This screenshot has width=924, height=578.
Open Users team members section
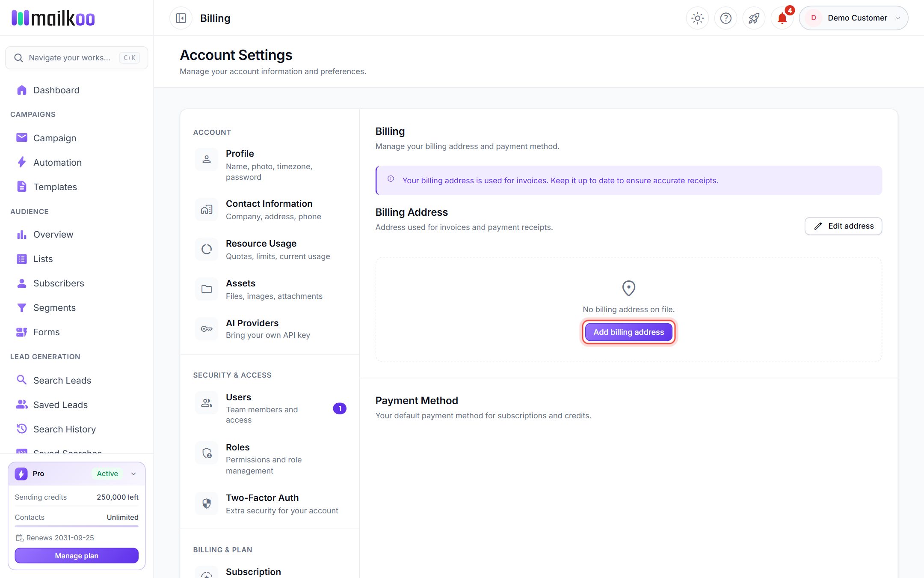coord(269,408)
